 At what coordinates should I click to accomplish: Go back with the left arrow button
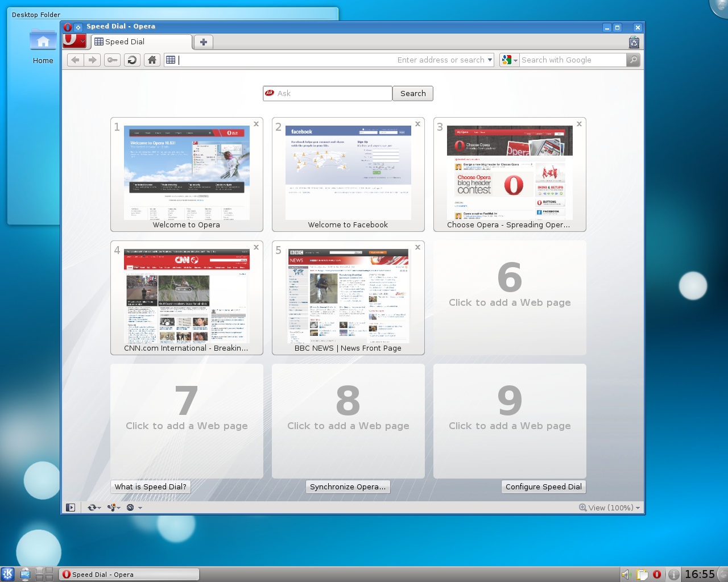[75, 60]
